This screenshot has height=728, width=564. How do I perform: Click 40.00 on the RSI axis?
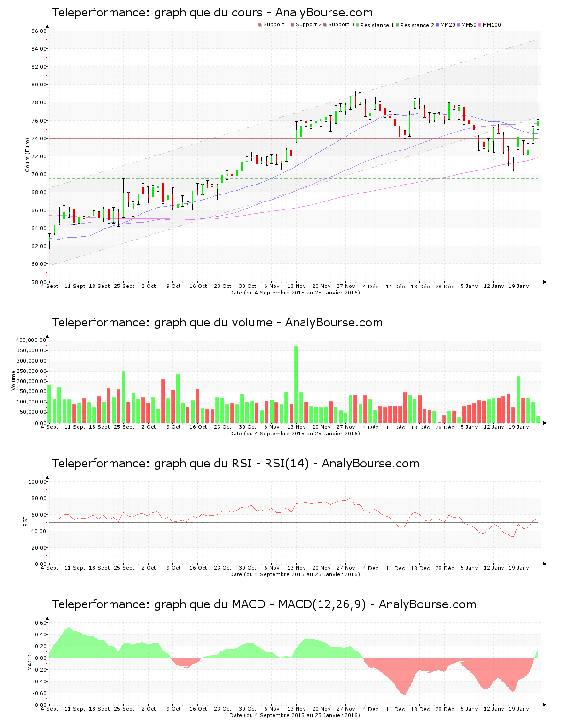(39, 531)
